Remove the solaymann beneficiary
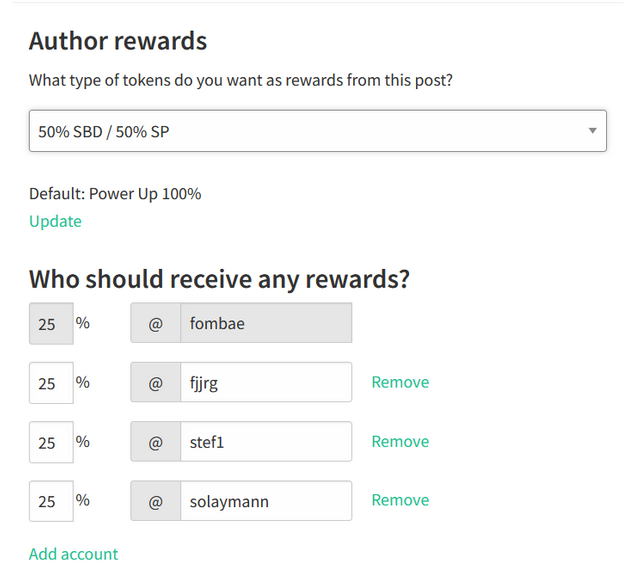The width and height of the screenshot is (640, 583). tap(400, 500)
